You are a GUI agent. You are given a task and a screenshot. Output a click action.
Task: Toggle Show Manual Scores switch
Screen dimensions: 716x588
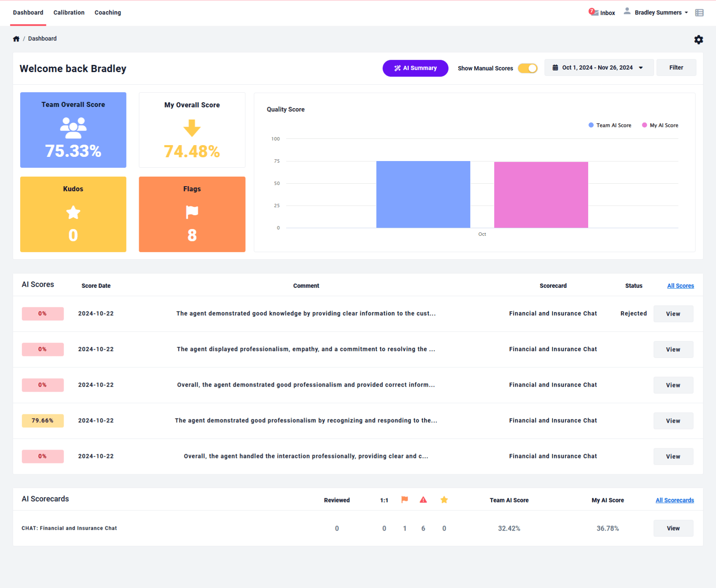528,68
